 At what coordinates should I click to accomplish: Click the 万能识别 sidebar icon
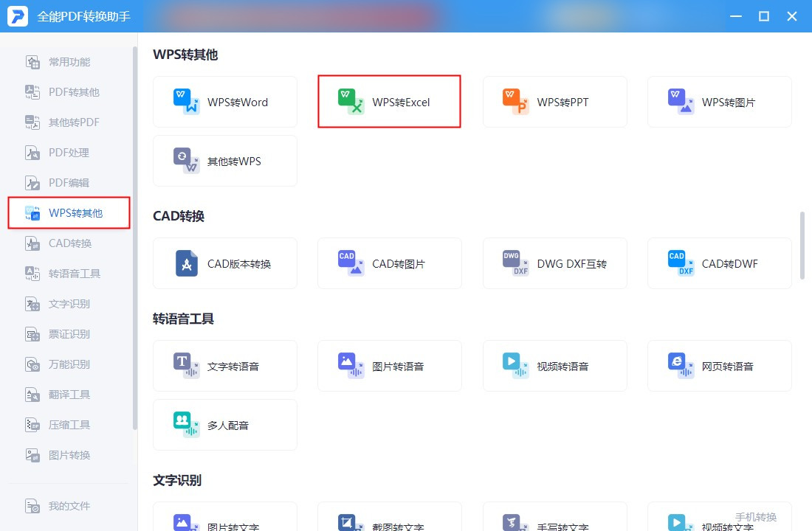click(x=32, y=364)
